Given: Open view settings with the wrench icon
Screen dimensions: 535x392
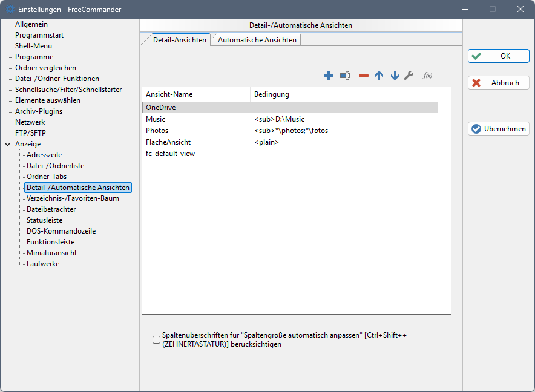Looking at the screenshot, I should (409, 76).
